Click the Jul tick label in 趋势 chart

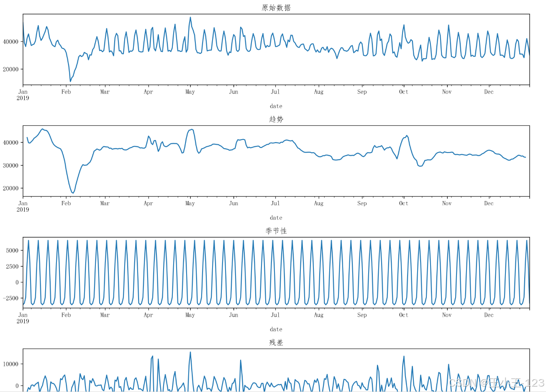275,204
